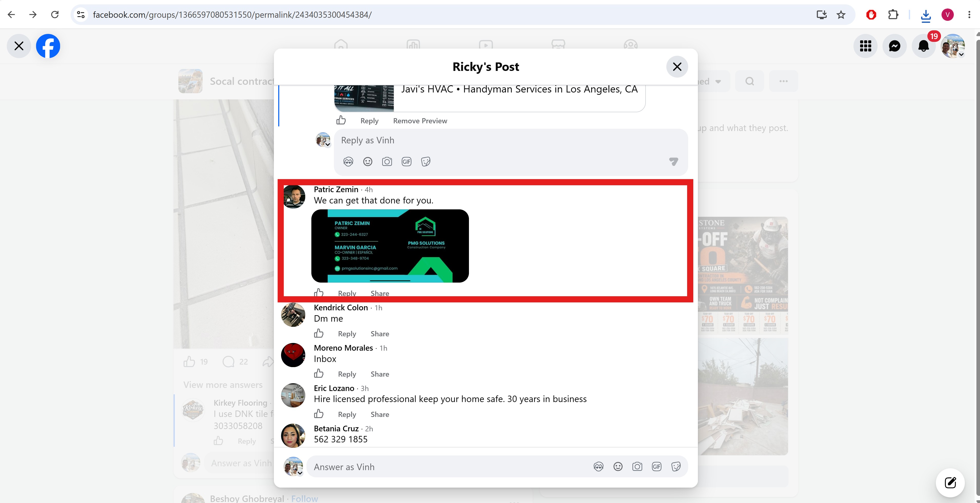Open Messenger
Image resolution: width=980 pixels, height=503 pixels.
tap(895, 46)
